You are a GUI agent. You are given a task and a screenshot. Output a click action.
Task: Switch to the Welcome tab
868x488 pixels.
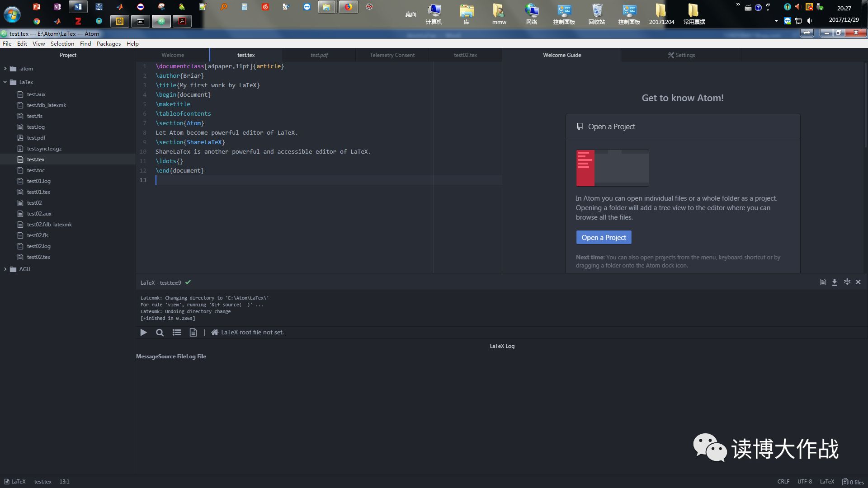point(173,55)
